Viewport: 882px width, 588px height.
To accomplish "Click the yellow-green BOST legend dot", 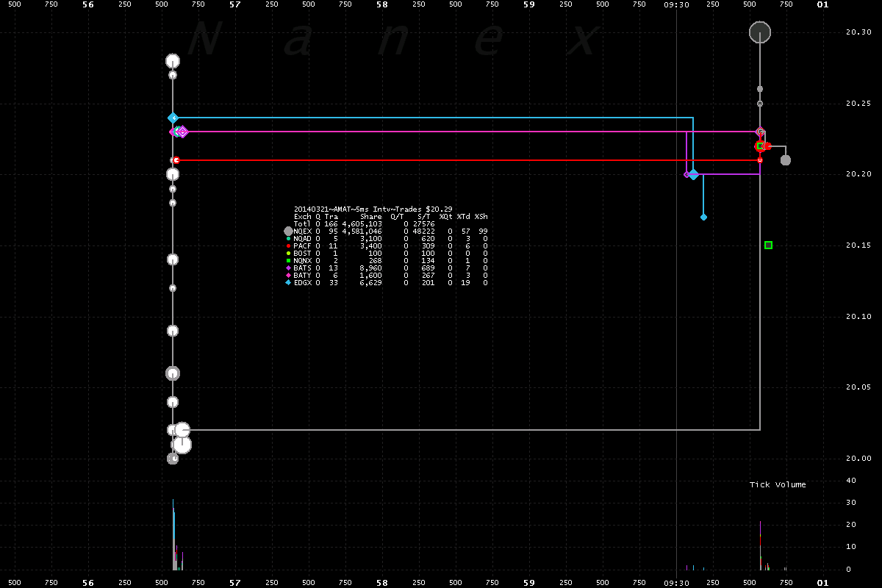I will pyautogui.click(x=288, y=254).
